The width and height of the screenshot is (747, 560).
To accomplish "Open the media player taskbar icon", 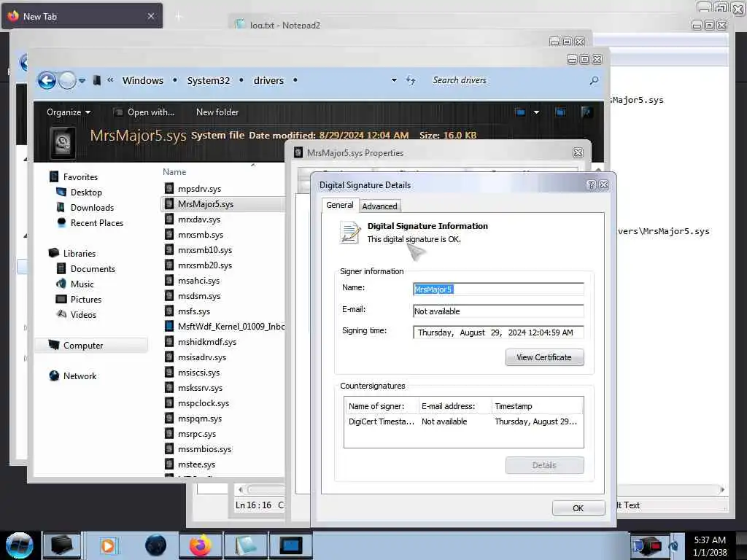I will (x=108, y=545).
